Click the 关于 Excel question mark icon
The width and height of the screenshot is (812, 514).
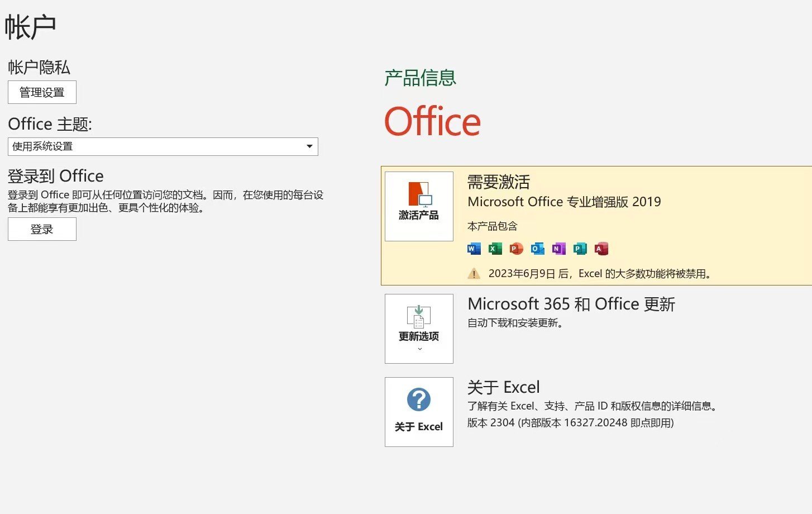point(419,399)
